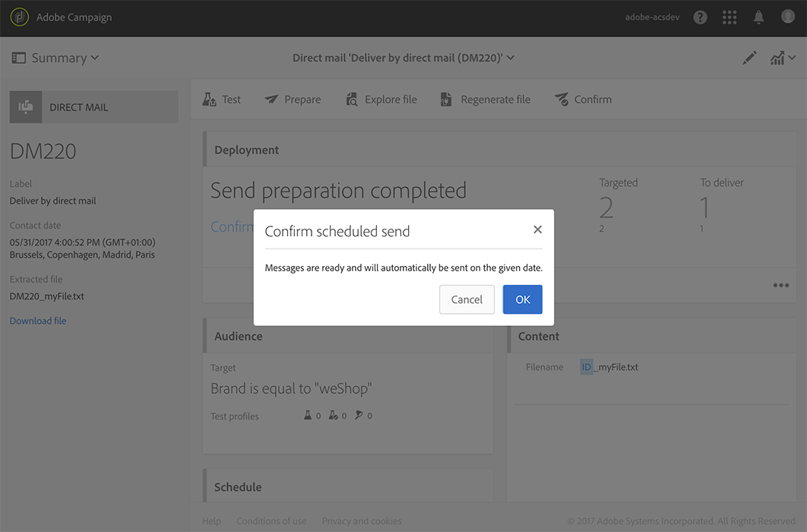Open the user profile avatar
The image size is (807, 532).
click(x=788, y=17)
